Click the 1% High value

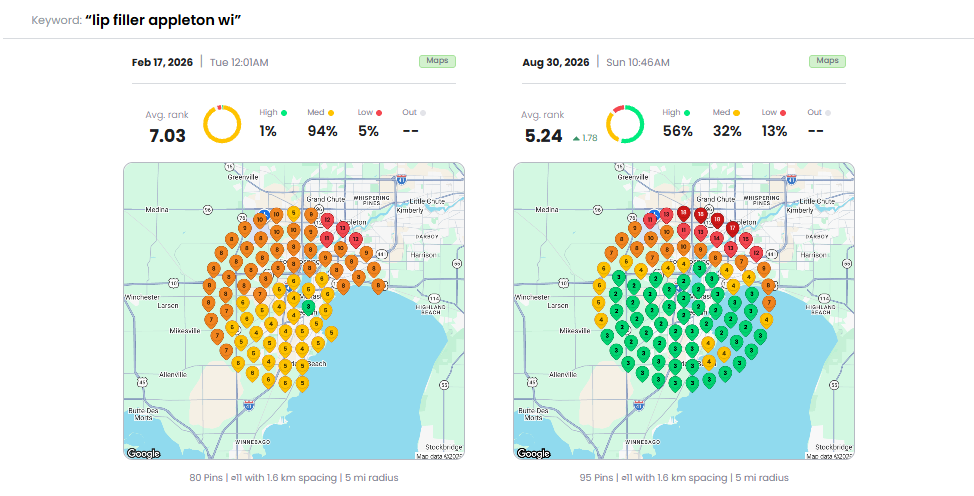click(x=268, y=131)
